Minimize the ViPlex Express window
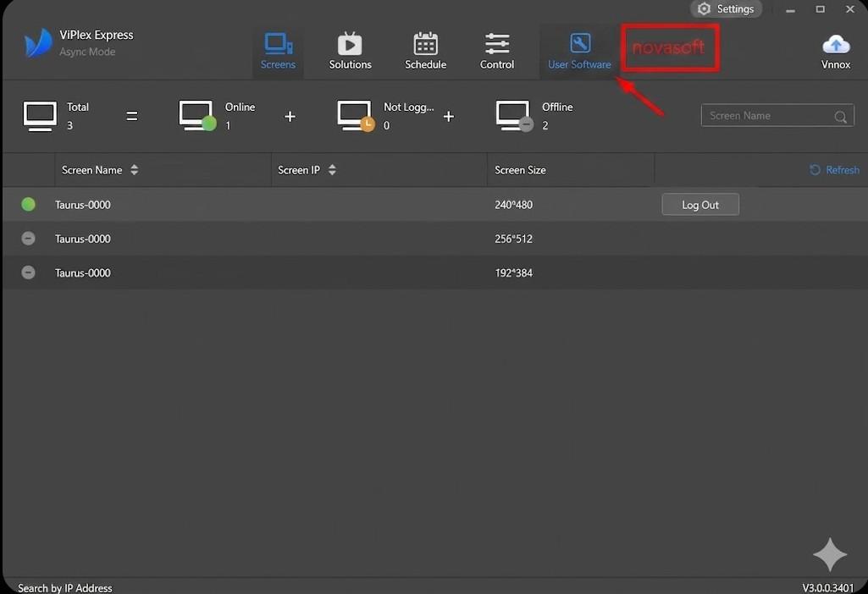This screenshot has height=594, width=868. coord(790,9)
